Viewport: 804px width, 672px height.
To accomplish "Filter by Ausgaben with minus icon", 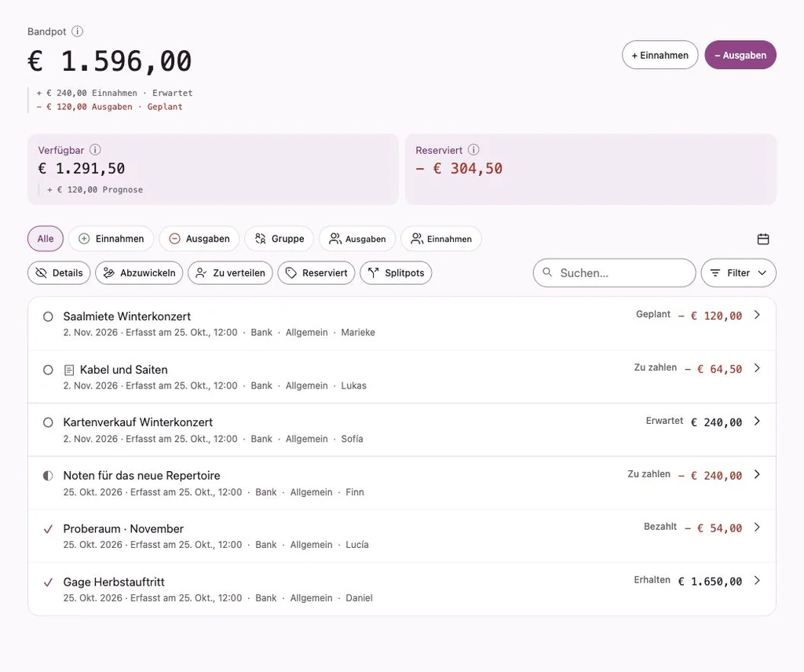I will pos(199,239).
